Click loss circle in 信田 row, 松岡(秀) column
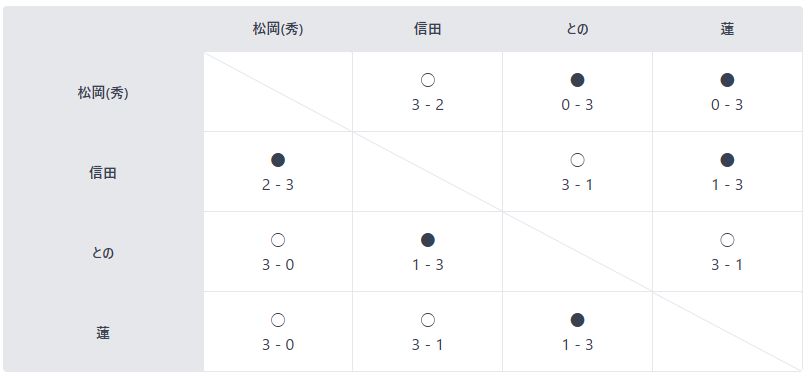Viewport: 809px width, 378px height. point(278,160)
